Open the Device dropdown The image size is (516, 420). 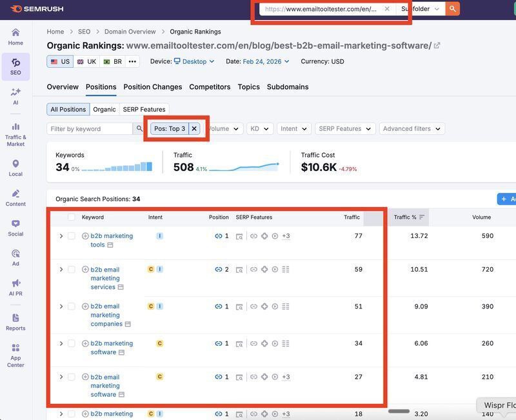point(196,61)
